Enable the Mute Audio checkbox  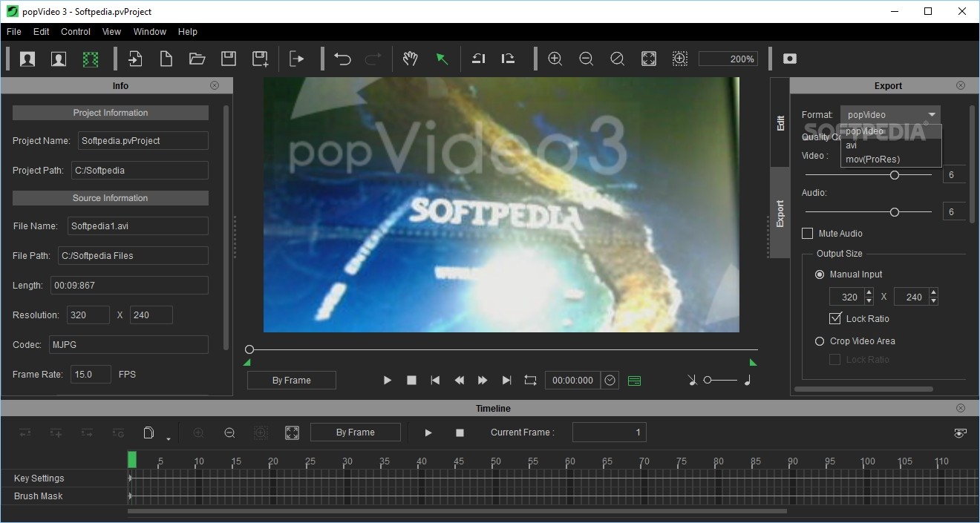coord(808,234)
